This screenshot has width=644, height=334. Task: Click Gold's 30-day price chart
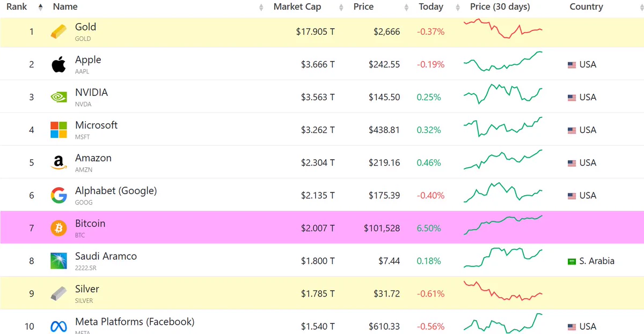pyautogui.click(x=503, y=28)
